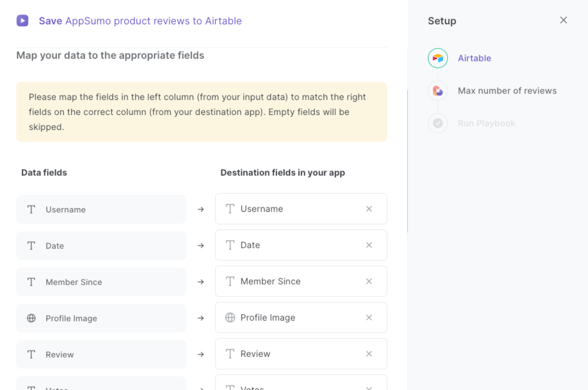Click the yellow mapping instructions notice
This screenshot has width=588, height=390.
[x=202, y=112]
